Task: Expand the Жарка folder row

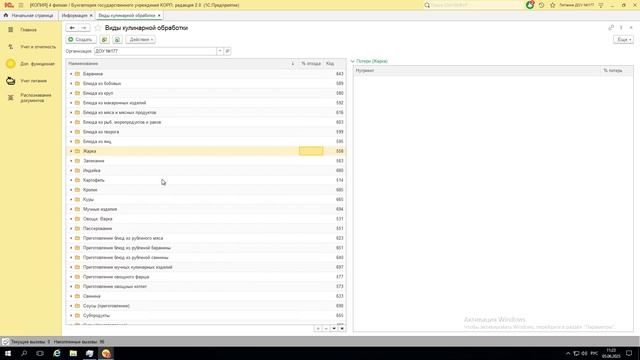Action: [x=71, y=151]
